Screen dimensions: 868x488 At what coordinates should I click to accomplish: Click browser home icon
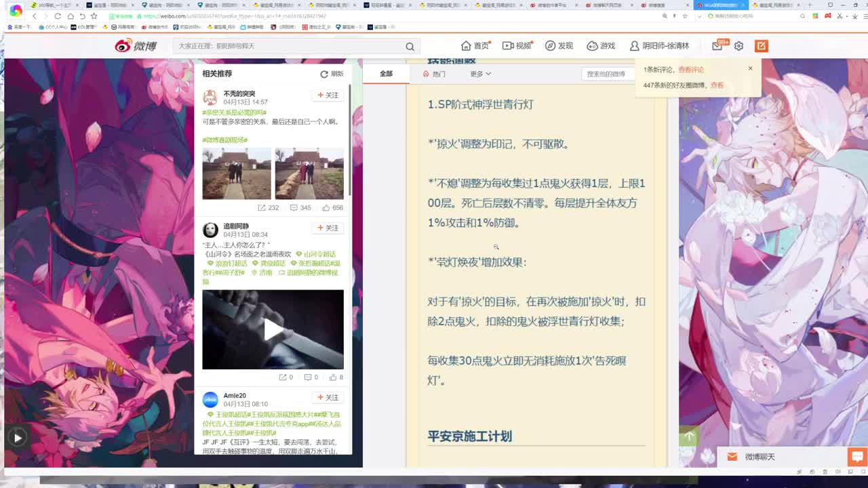(70, 16)
